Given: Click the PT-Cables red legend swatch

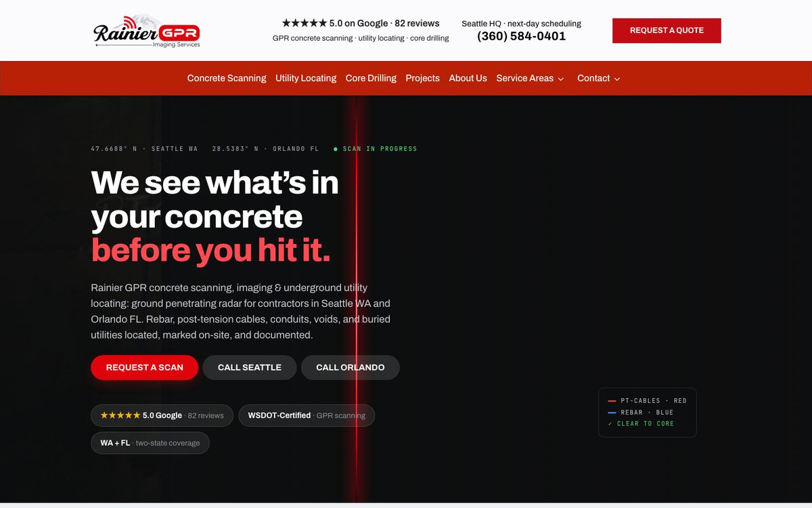Looking at the screenshot, I should (x=612, y=401).
